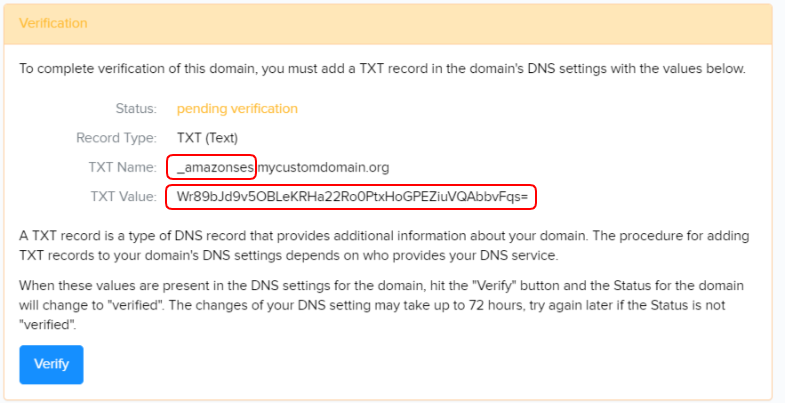Click the paragraph starting "A TXT record is"
This screenshot has width=785, height=403.
(x=380, y=245)
